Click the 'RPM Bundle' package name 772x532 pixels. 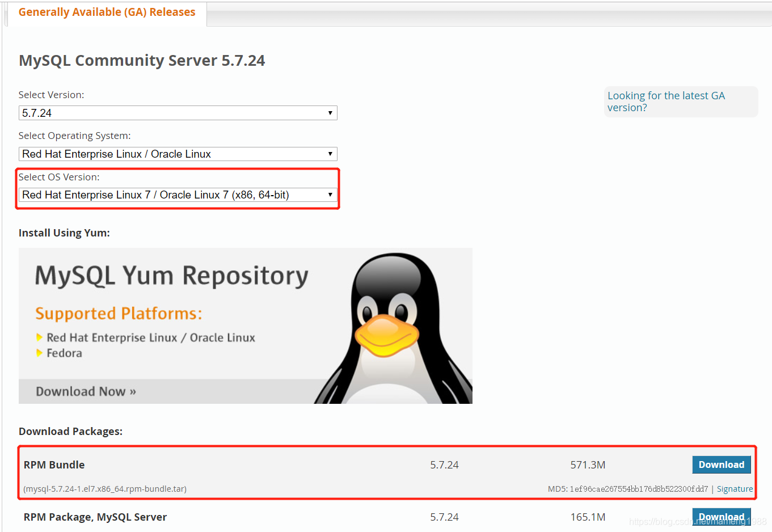54,465
